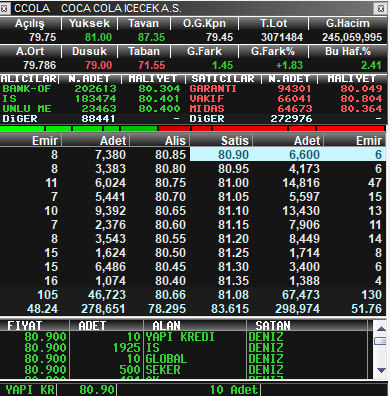Select seller MIDAS row
Image resolution: width=390 pixels, height=396 pixels.
[x=286, y=109]
